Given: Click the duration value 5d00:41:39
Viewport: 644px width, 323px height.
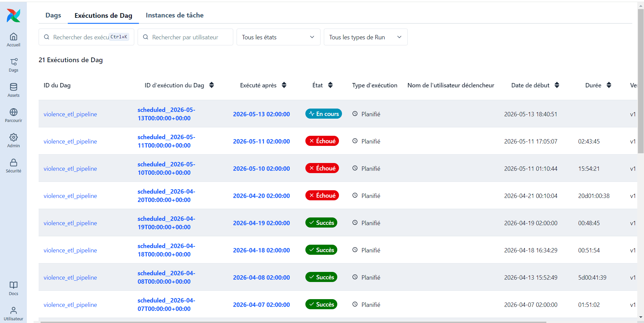Looking at the screenshot, I should pyautogui.click(x=592, y=277).
